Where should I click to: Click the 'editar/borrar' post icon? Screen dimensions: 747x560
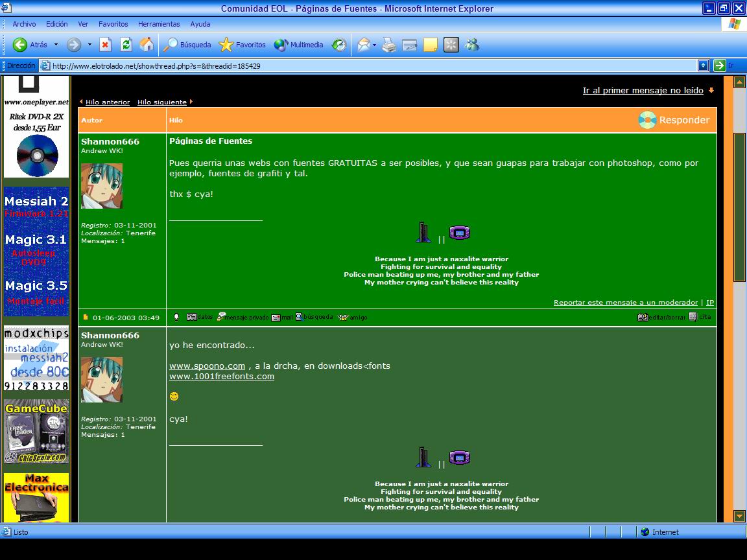[661, 317]
